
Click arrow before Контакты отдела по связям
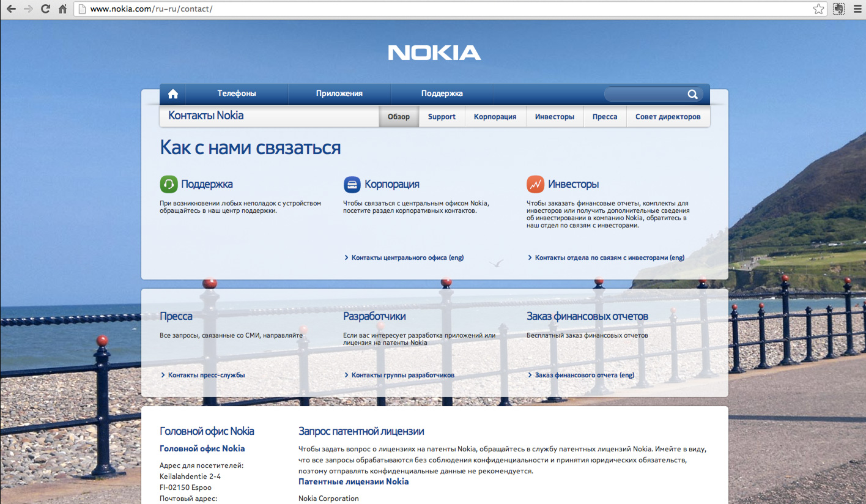coord(530,258)
